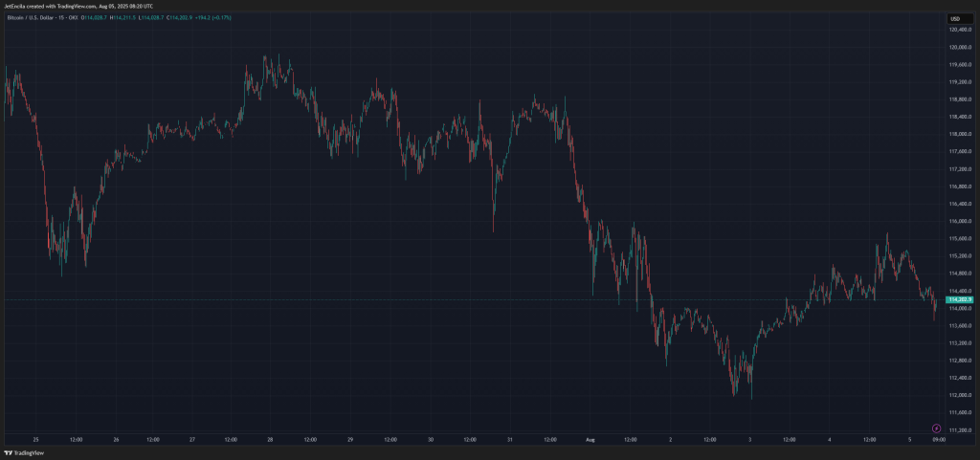The image size is (980, 460).
Task: Open the USD currency selector
Action: [x=954, y=19]
